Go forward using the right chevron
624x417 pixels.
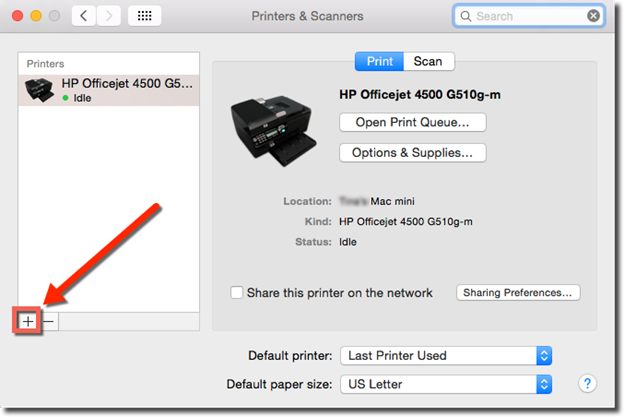[x=108, y=16]
